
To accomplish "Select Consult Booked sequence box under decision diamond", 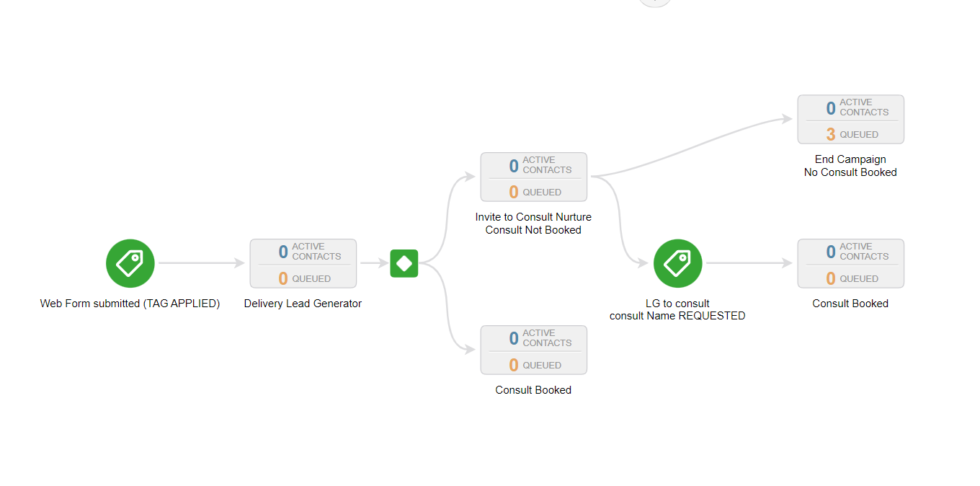I will (x=533, y=350).
